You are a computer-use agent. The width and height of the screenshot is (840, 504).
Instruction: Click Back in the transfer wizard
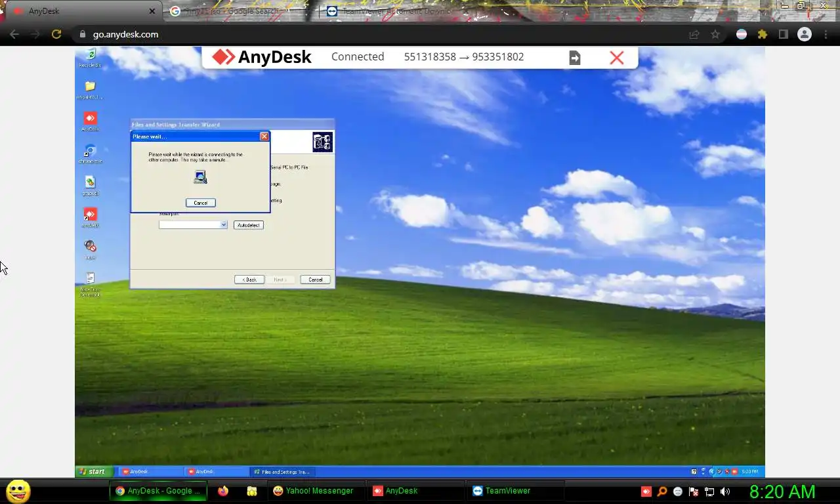point(249,280)
